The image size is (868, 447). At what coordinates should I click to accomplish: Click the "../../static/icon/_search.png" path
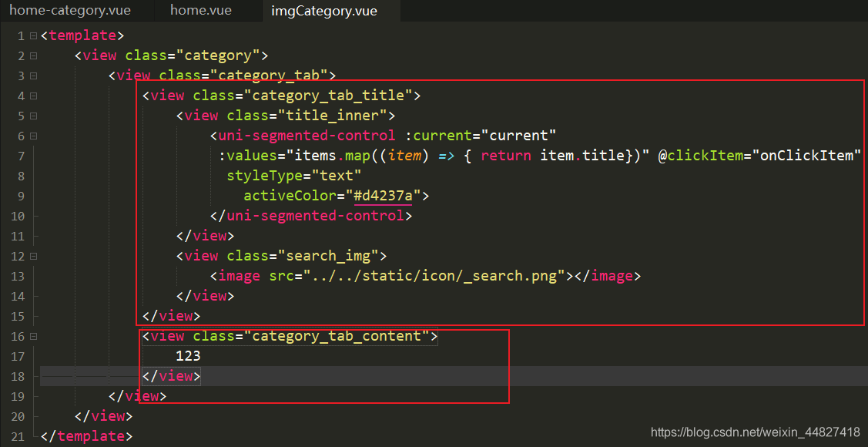click(x=434, y=276)
